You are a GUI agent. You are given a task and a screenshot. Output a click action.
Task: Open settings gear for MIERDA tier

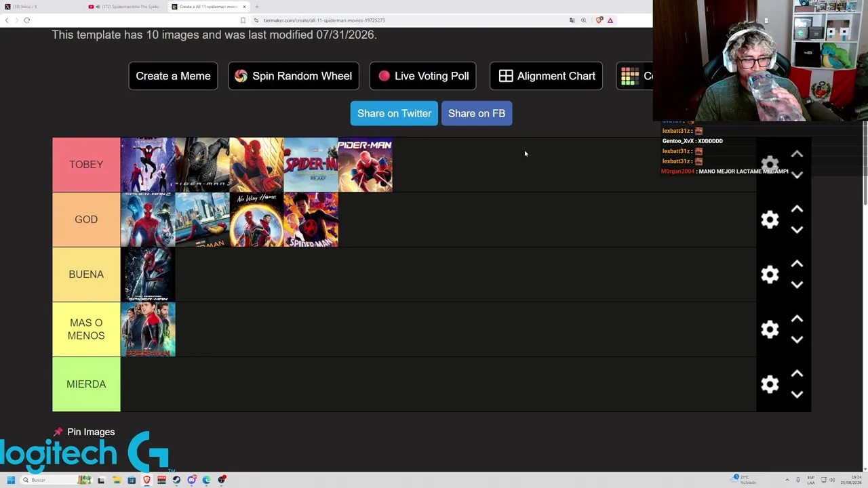coord(770,384)
